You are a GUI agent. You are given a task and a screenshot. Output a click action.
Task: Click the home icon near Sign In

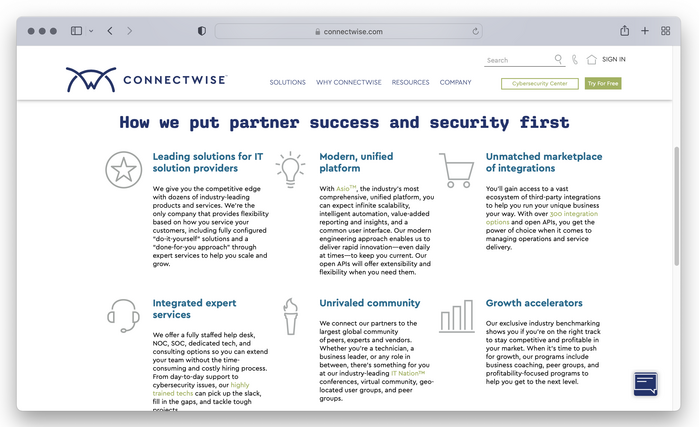coord(591,59)
